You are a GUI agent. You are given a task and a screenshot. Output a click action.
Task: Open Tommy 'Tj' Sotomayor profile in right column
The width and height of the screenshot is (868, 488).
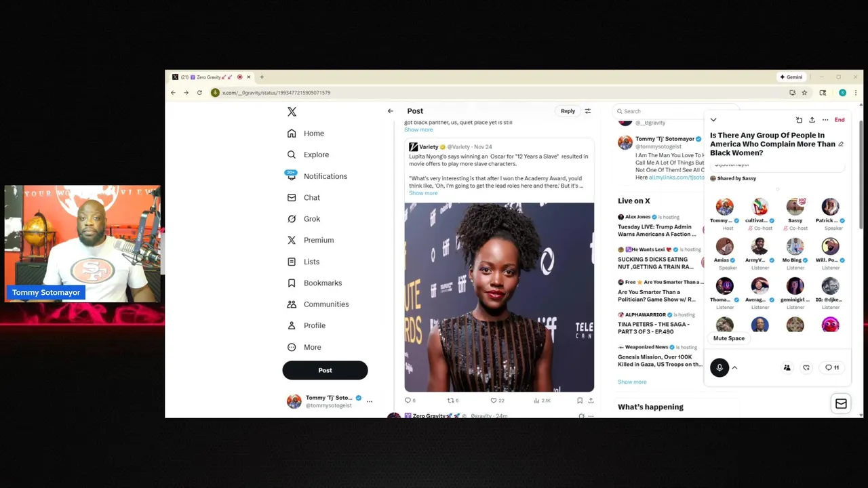[665, 139]
